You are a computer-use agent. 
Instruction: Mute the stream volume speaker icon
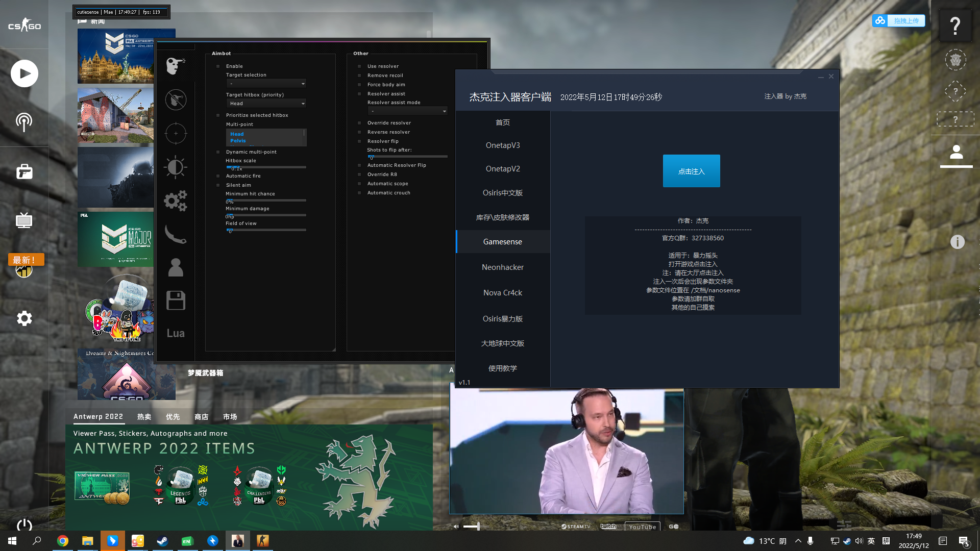pos(456,527)
